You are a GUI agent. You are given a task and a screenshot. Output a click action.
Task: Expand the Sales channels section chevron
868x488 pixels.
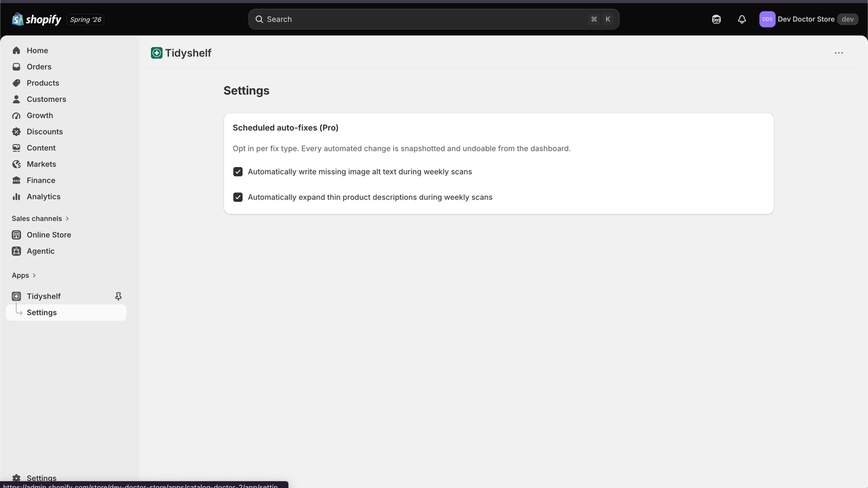pos(67,219)
